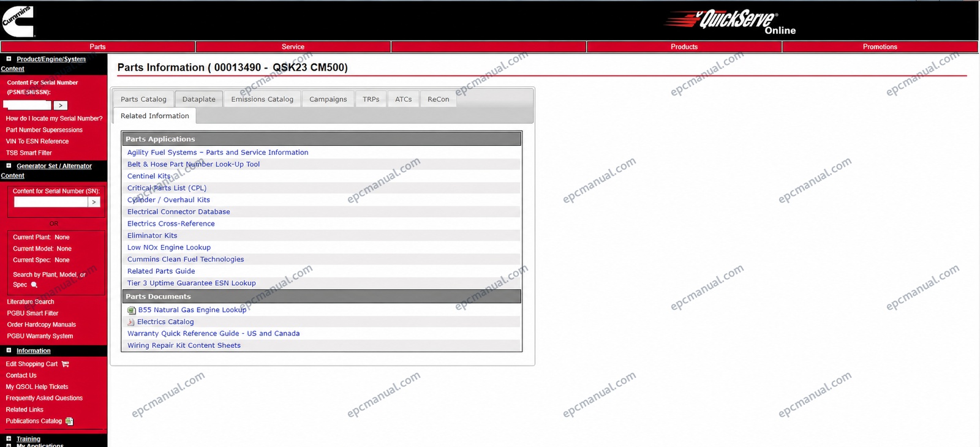The image size is (980, 447).
Task: Open My QSOL Help Tickets
Action: [x=37, y=387]
